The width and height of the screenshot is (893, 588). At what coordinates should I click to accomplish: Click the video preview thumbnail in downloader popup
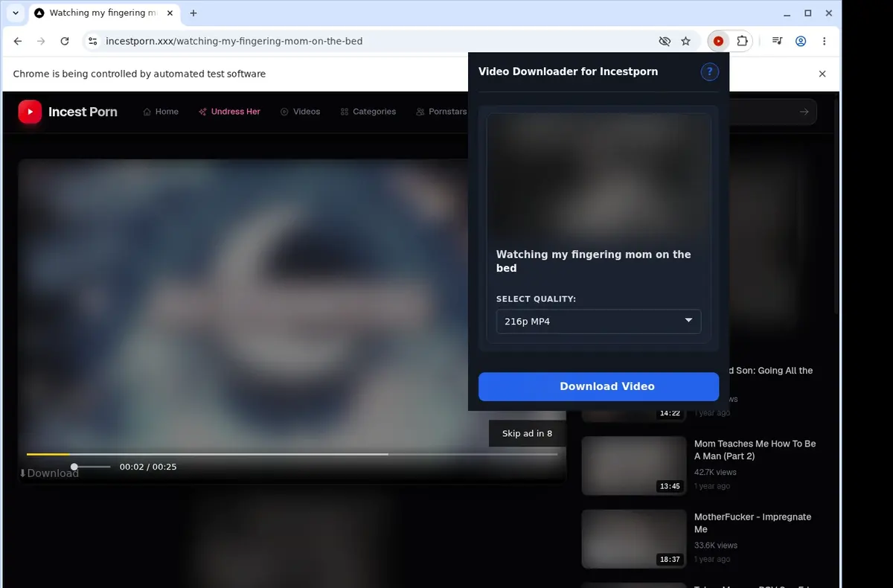click(598, 176)
